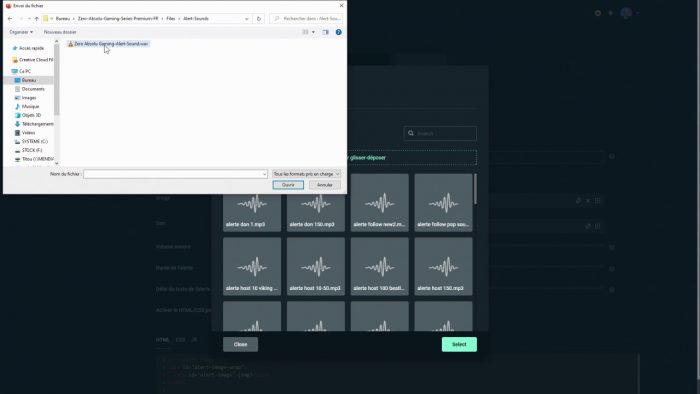Click the Close button in gallery
Screen dimensions: 700x394
(x=240, y=344)
